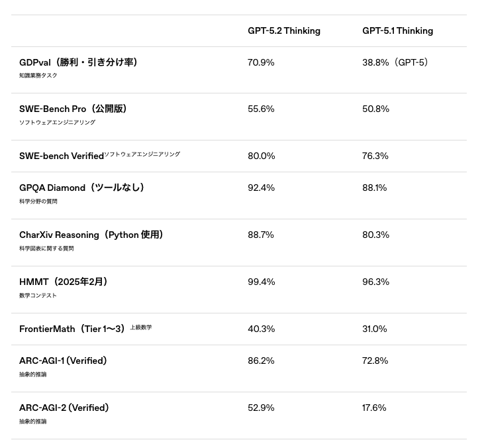
Task: Select the SWE-Bench Pro row label
Action: coord(73,109)
